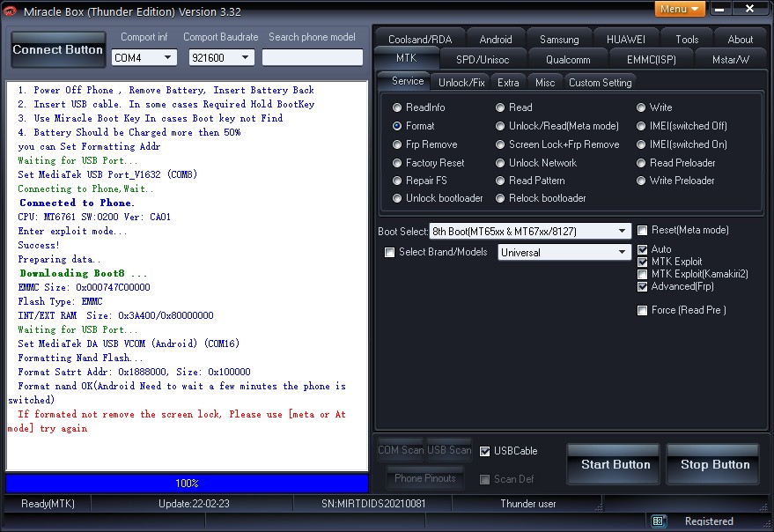Image resolution: width=774 pixels, height=532 pixels.
Task: Click the Connect Button
Action: tap(58, 49)
